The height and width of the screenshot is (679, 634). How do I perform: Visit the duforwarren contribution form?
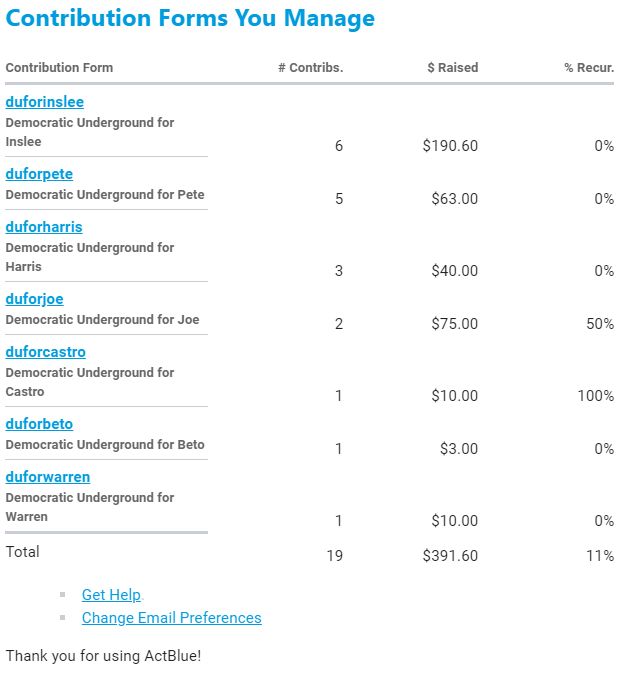pyautogui.click(x=48, y=477)
